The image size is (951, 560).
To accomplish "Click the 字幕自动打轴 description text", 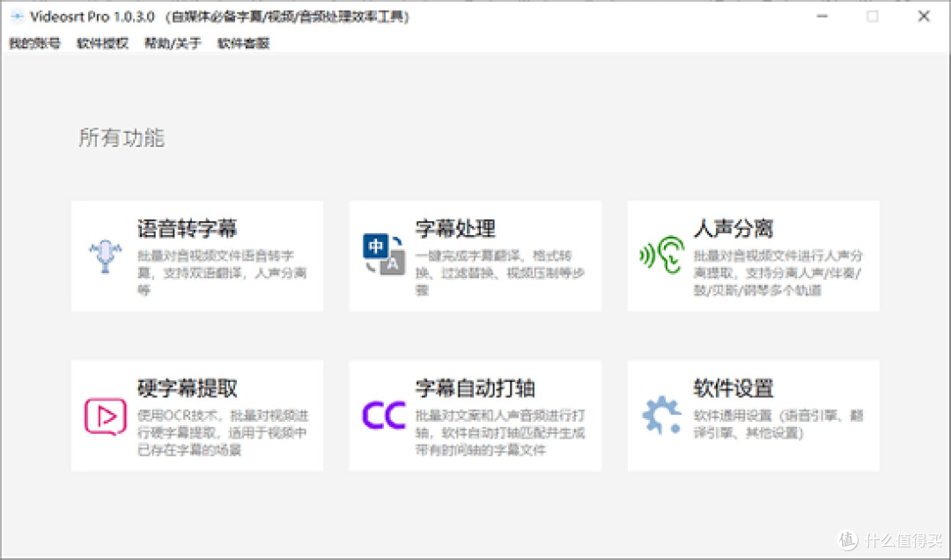I will pos(500,432).
